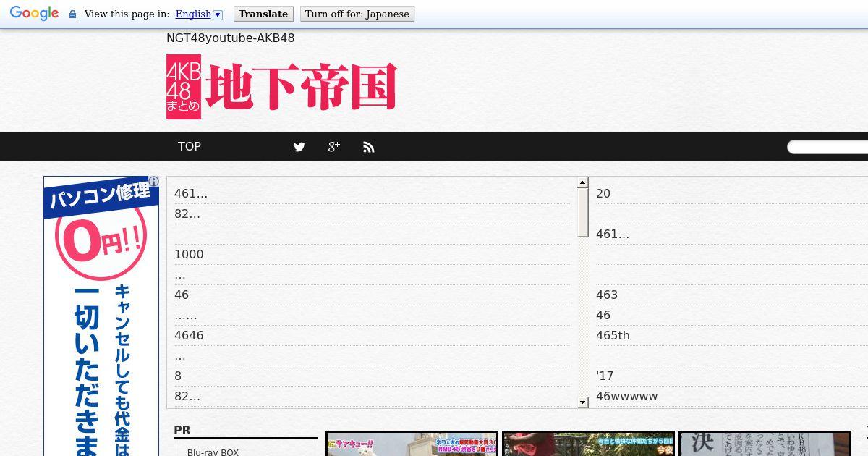Open the '46wwwww' entry in right list
Screen dimensions: 868x456
click(627, 396)
